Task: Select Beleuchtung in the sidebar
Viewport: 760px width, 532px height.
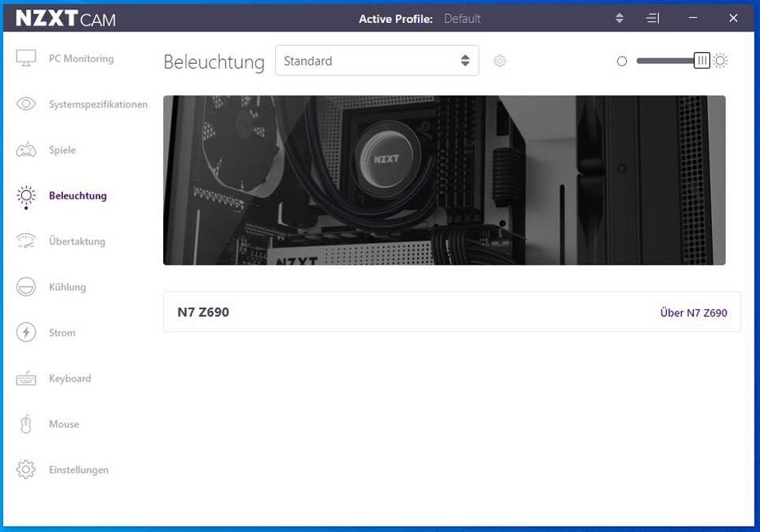Action: click(78, 195)
